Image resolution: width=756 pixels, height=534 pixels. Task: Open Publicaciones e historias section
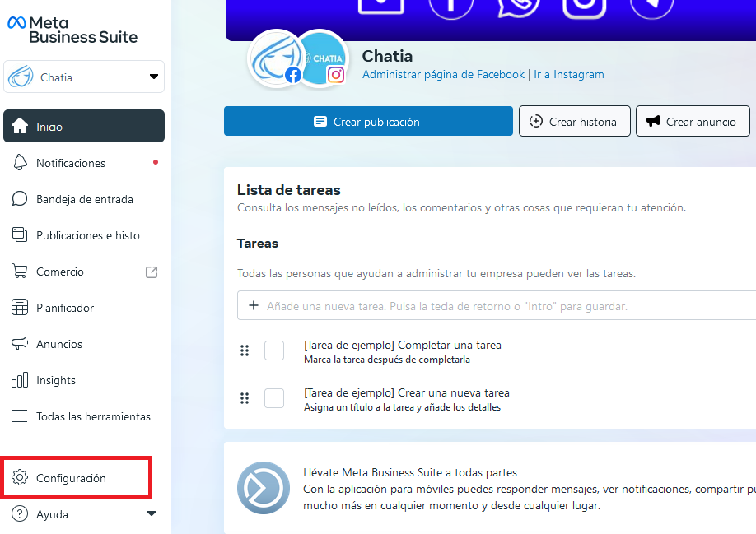coord(84,235)
